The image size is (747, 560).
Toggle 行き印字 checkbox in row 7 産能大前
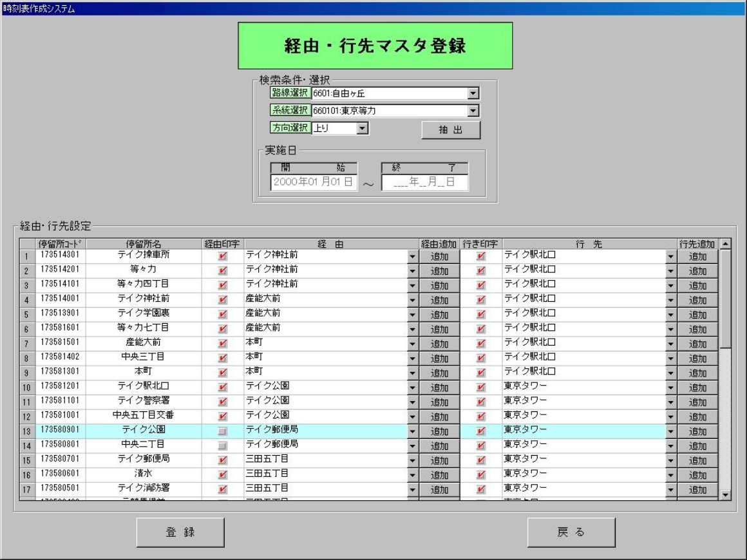pos(480,344)
